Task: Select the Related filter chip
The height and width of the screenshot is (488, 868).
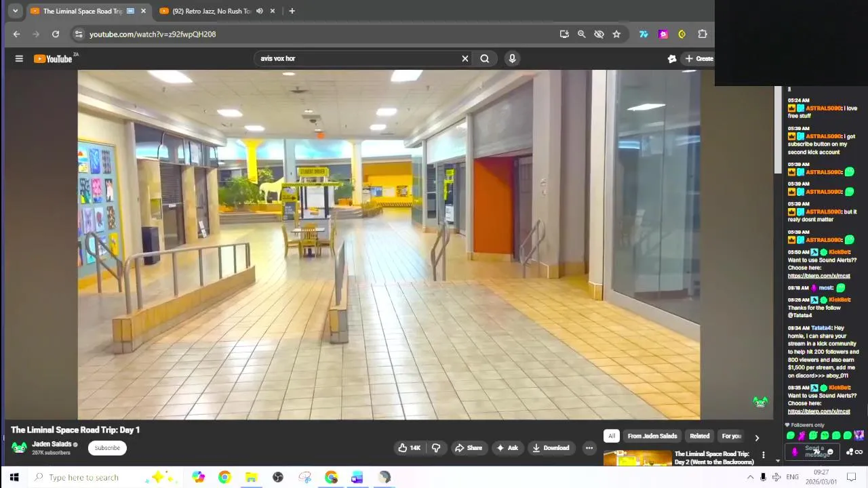Action: pos(699,436)
